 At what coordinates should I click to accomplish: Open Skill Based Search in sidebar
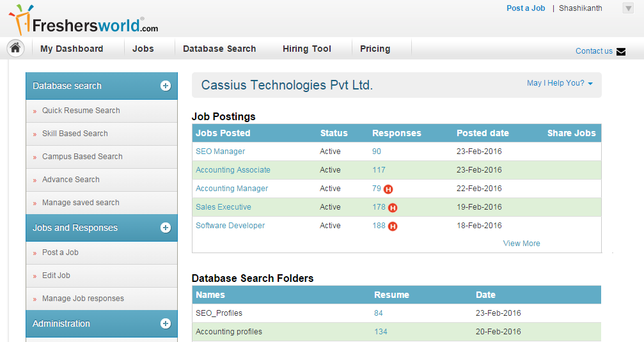pyautogui.click(x=75, y=134)
